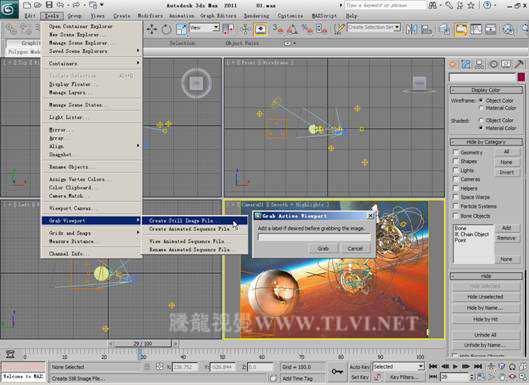The width and height of the screenshot is (529, 385).
Task: Open Schematic View from main toolbar
Action: [491, 30]
